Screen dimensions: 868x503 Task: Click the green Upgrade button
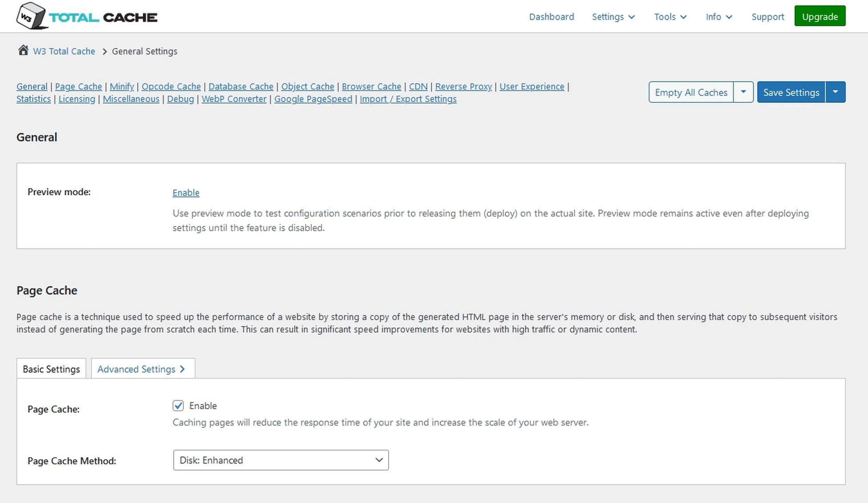coord(819,16)
